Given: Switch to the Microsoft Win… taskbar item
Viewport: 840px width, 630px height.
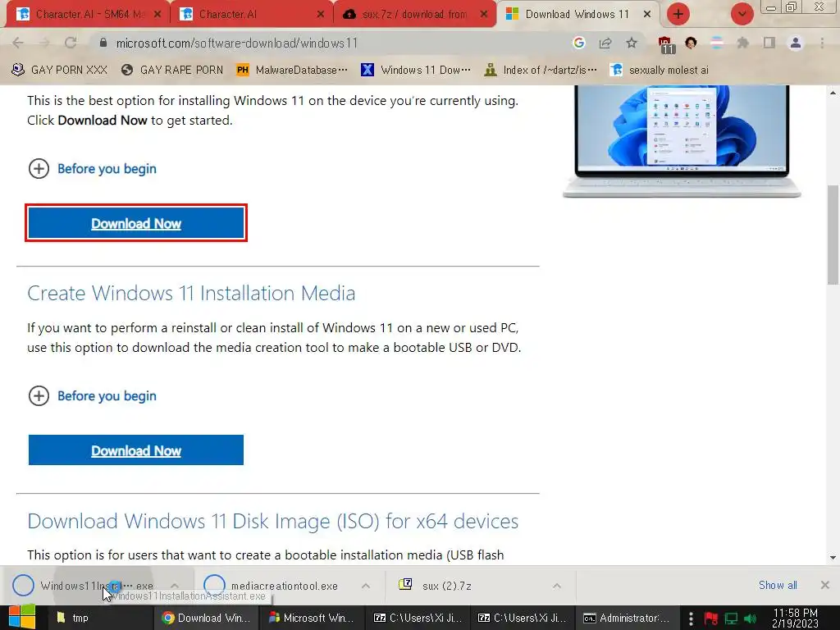Looking at the screenshot, I should pyautogui.click(x=313, y=618).
